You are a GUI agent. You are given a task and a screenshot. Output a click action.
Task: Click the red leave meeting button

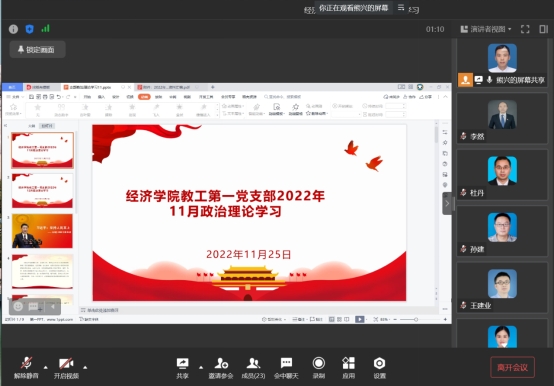tap(512, 367)
